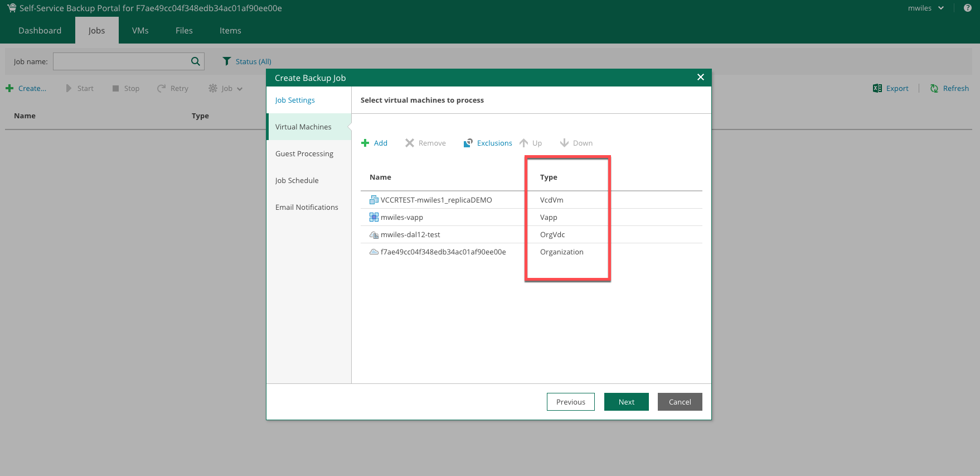Switch to the Dashboard tab

coord(40,31)
